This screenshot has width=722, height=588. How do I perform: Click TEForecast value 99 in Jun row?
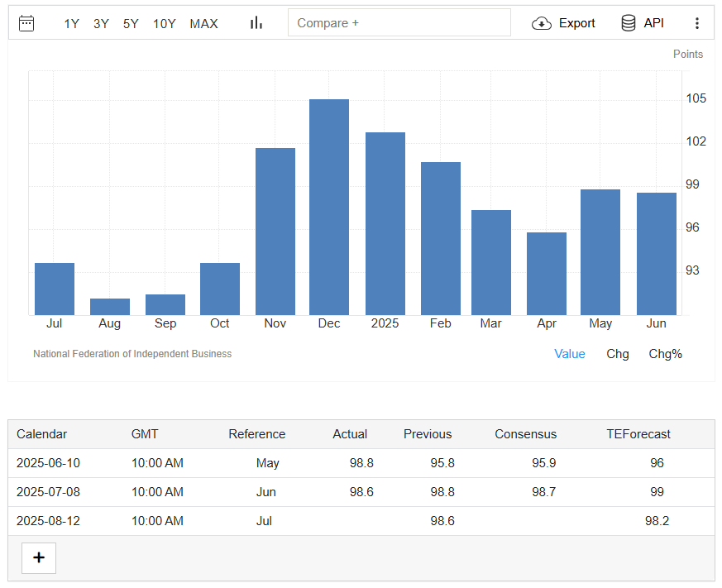coord(657,492)
